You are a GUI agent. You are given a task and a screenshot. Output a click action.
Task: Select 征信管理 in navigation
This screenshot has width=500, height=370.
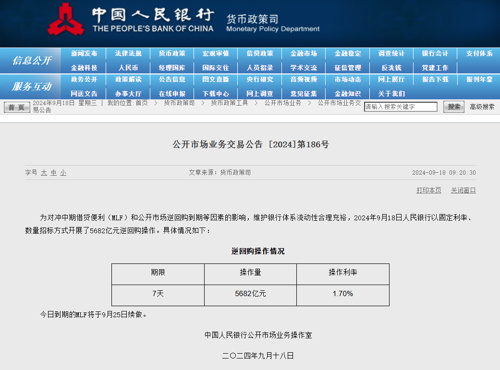point(348,68)
